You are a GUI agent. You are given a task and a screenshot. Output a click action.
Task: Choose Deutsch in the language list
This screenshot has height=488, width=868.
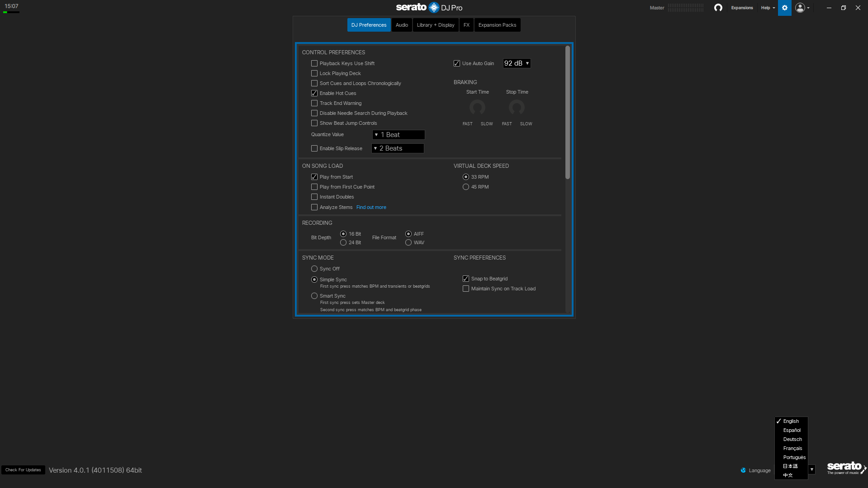tap(791, 439)
